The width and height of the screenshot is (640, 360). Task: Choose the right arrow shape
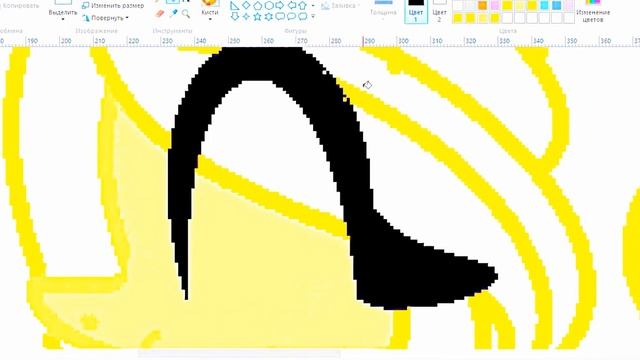pyautogui.click(x=280, y=6)
